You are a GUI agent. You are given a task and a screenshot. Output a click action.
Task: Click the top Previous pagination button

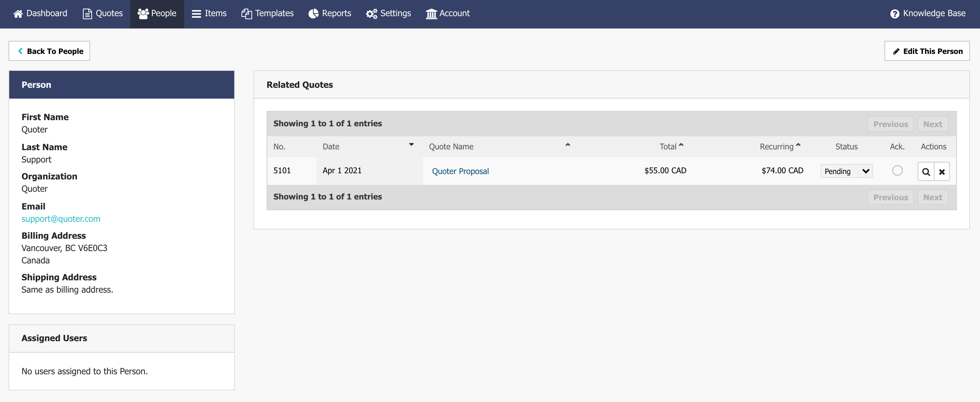click(x=891, y=124)
